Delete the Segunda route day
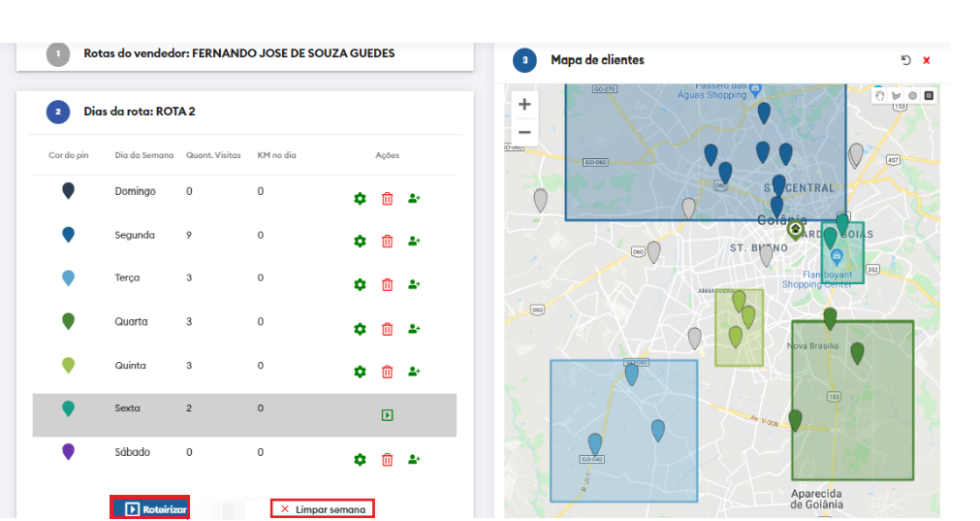Viewport: 980px width, 521px height. (x=387, y=241)
